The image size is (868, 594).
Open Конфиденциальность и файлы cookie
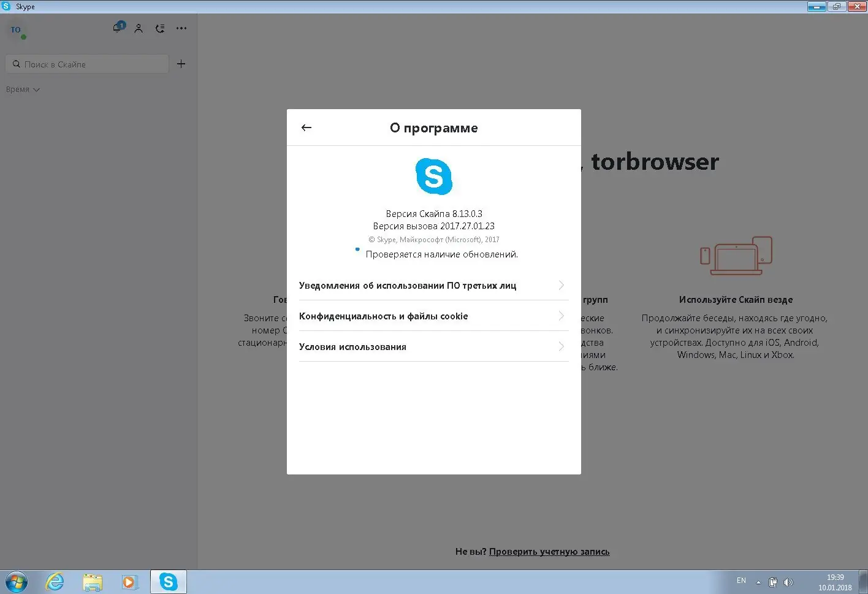(x=433, y=316)
